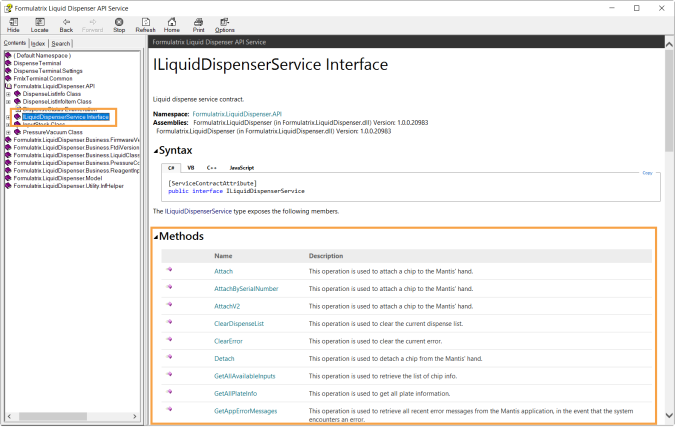Copy the syntax code snippet
The height and width of the screenshot is (432, 675).
pos(647,173)
